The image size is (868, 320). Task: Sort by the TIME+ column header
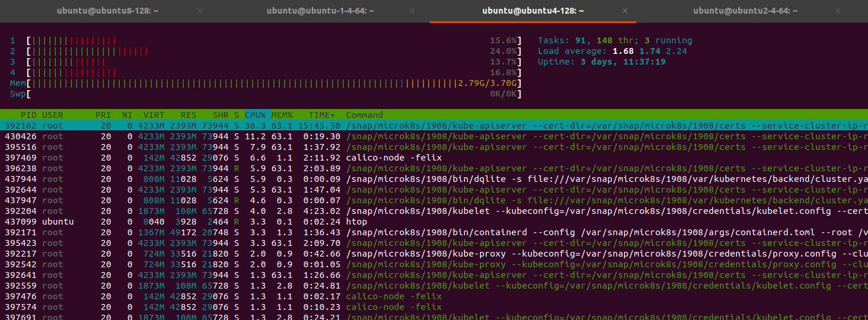coord(322,115)
